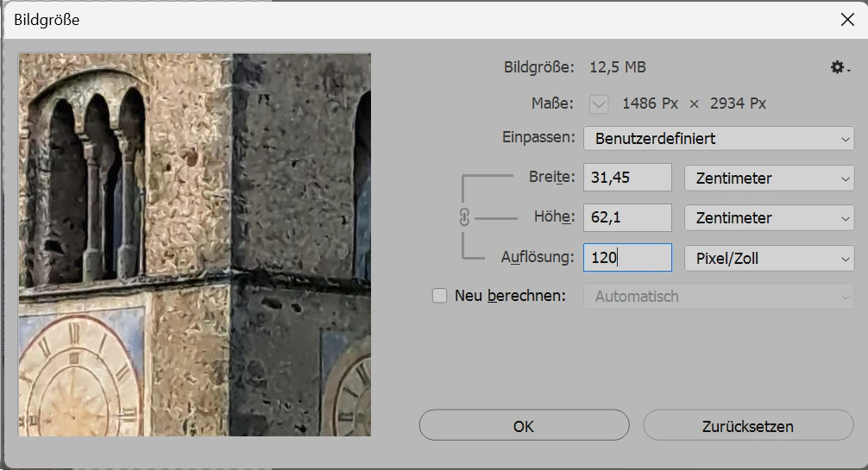Screen dimensions: 868x470
Task: Click into the Höhe field 62,1
Action: 627,217
